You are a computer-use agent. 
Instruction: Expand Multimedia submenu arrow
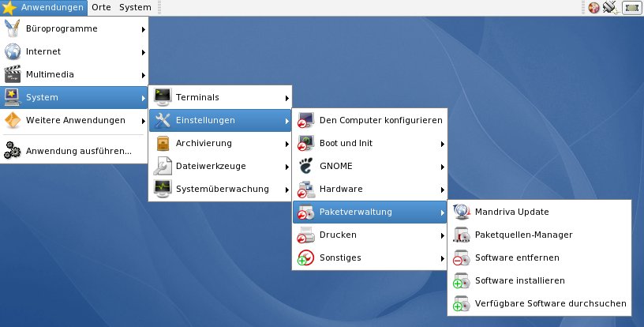point(144,75)
